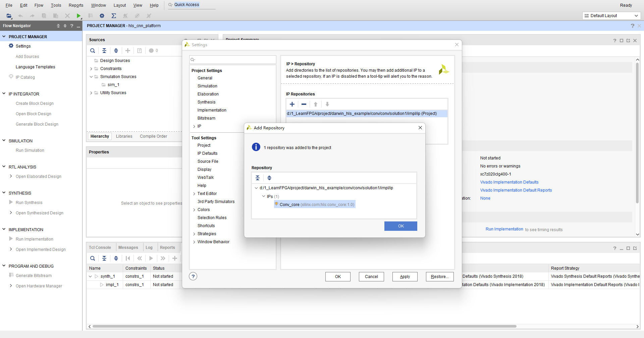The width and height of the screenshot is (644, 338).
Task: Add an IP repository with plus icon
Action: 292,104
